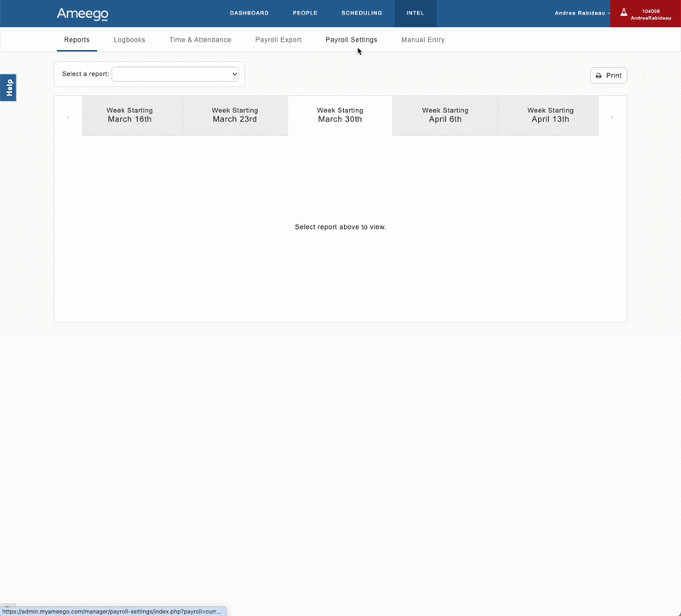
Task: Select Week Starting March 23rd
Action: (x=235, y=116)
